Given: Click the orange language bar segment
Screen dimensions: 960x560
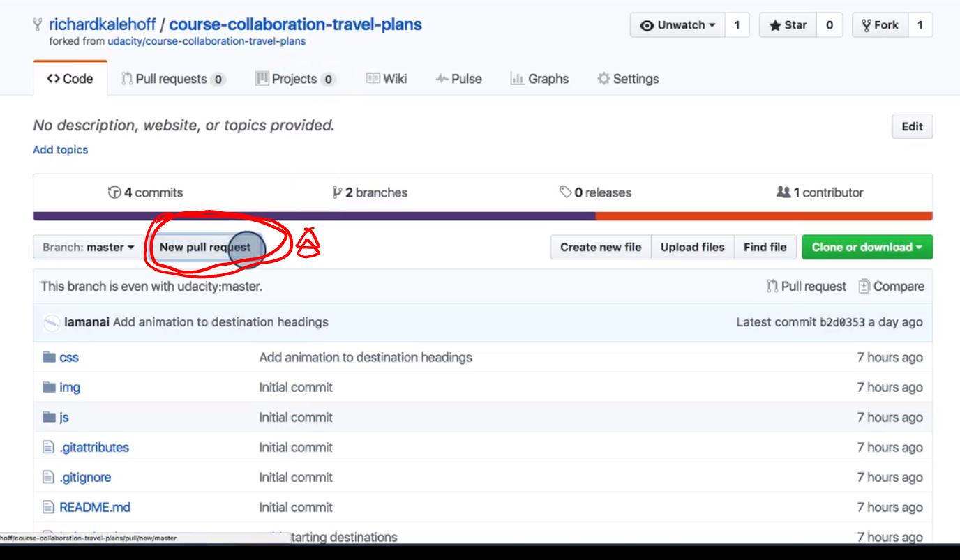Looking at the screenshot, I should tap(764, 216).
